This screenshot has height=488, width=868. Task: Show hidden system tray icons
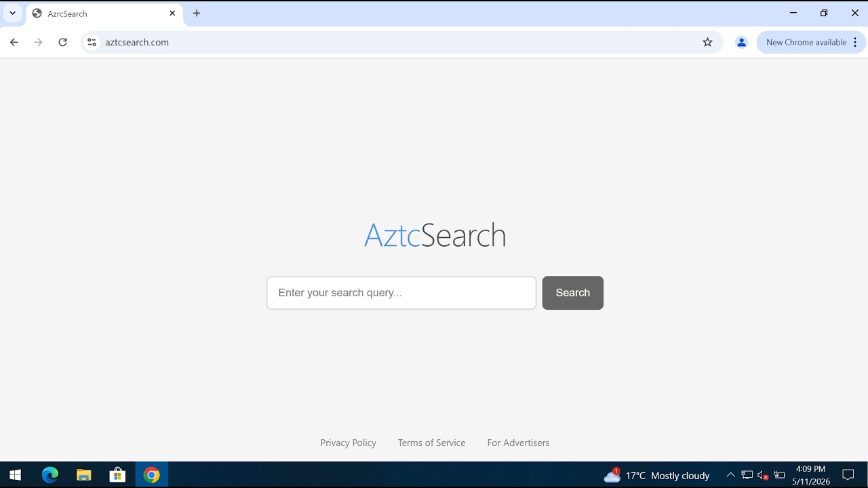pyautogui.click(x=730, y=475)
